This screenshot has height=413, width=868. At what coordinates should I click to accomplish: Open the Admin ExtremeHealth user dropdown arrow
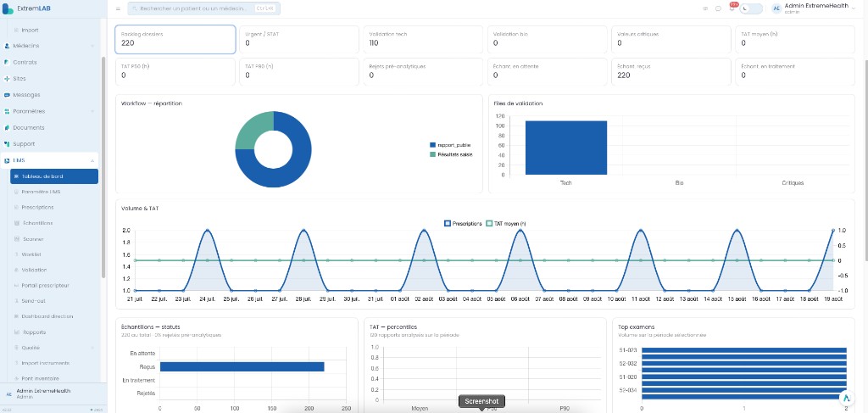click(x=853, y=8)
